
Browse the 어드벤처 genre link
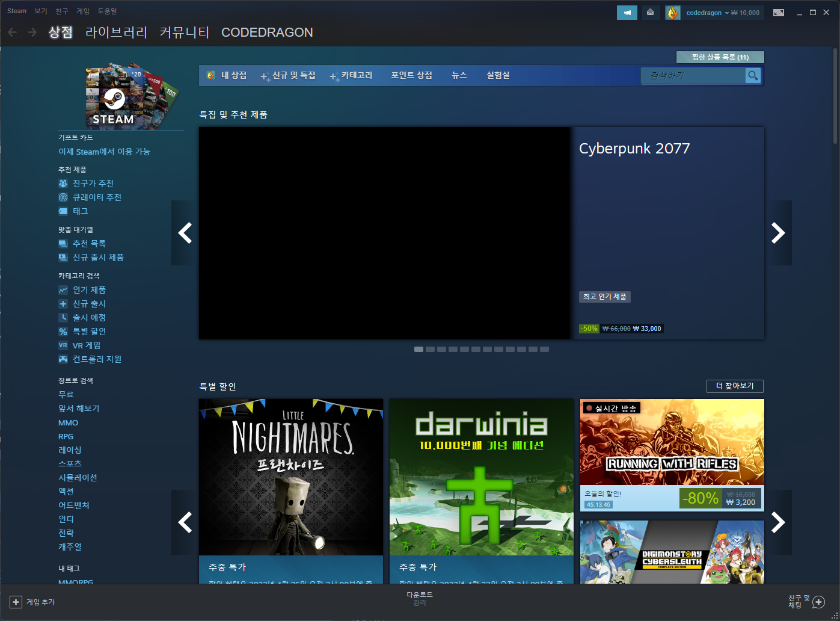(x=73, y=505)
